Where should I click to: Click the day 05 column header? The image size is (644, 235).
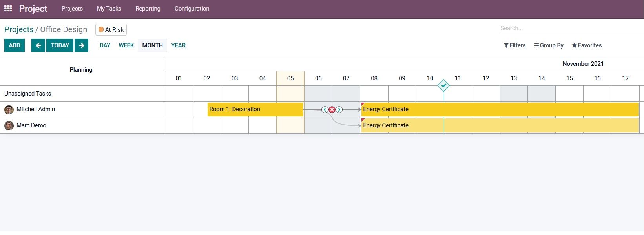tap(290, 78)
